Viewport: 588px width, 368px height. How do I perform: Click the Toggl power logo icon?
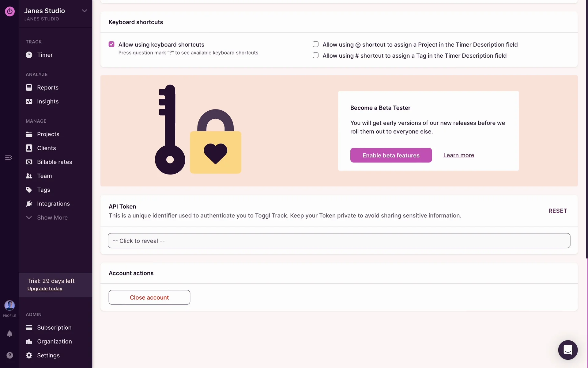coord(10,11)
